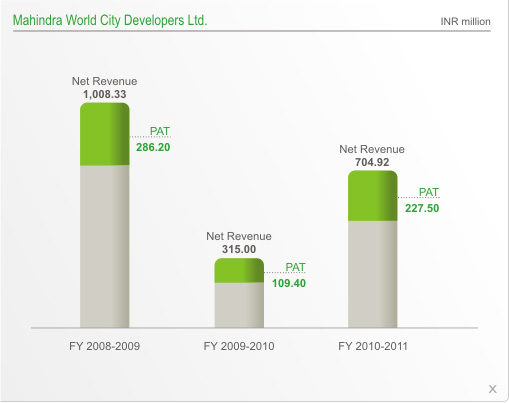Select the FY 2010-2011 green PAT bar segment
Screen dimensions: 509x403
[373, 196]
